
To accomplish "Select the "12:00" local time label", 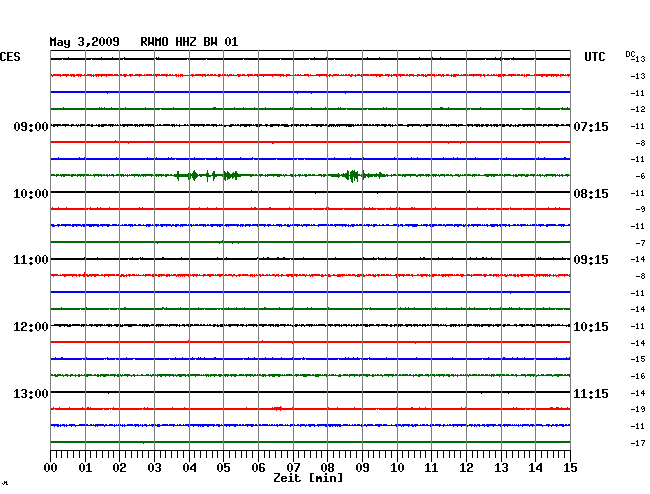I will coord(31,327).
